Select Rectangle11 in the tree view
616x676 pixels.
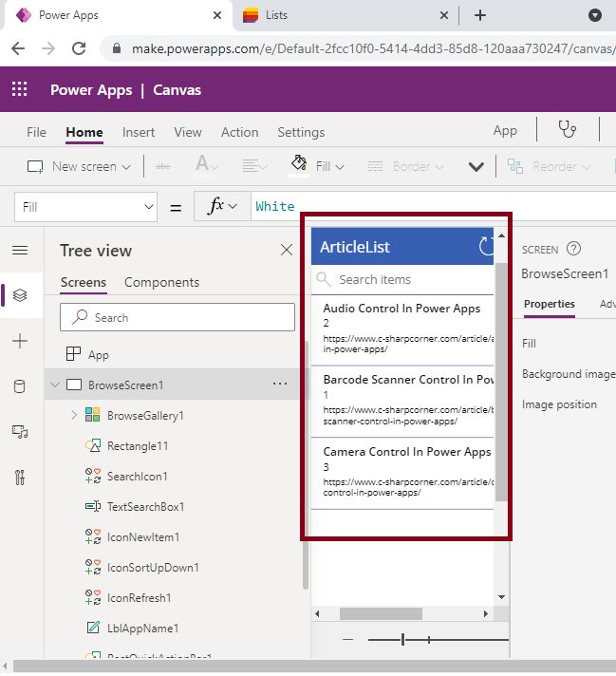coord(138,446)
